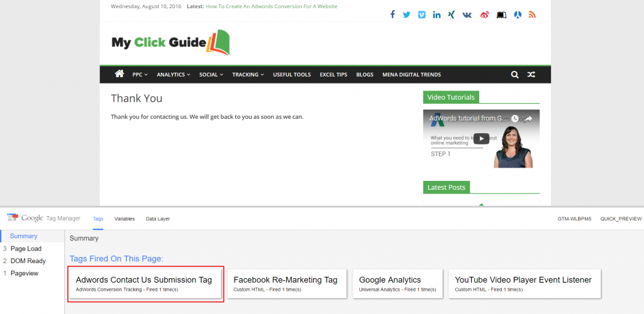The height and width of the screenshot is (314, 644).
Task: Play the AdWords tutorial video
Action: coord(480,139)
